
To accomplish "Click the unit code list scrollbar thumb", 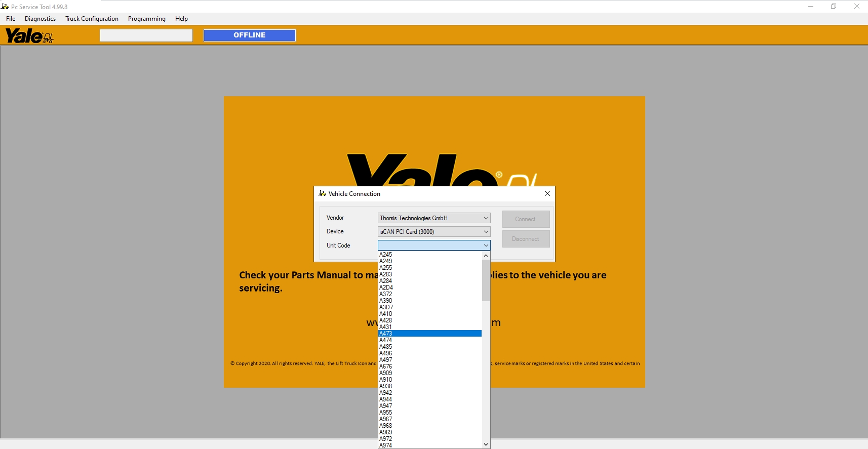I will coord(486,280).
